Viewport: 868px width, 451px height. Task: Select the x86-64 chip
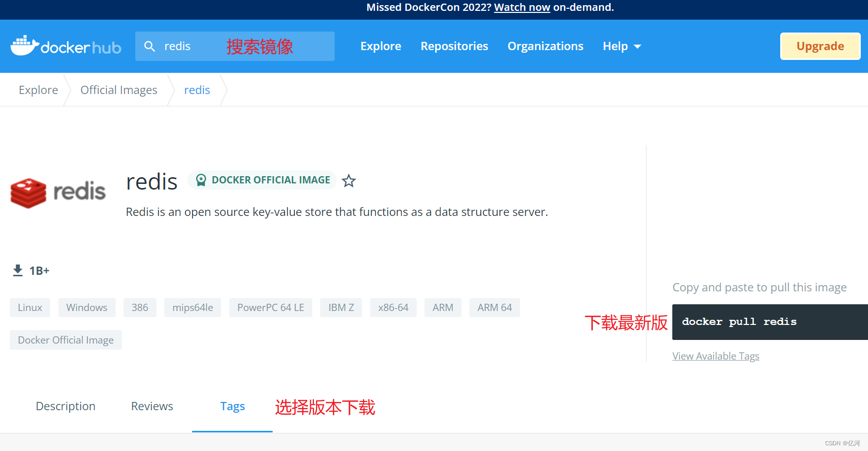(393, 307)
